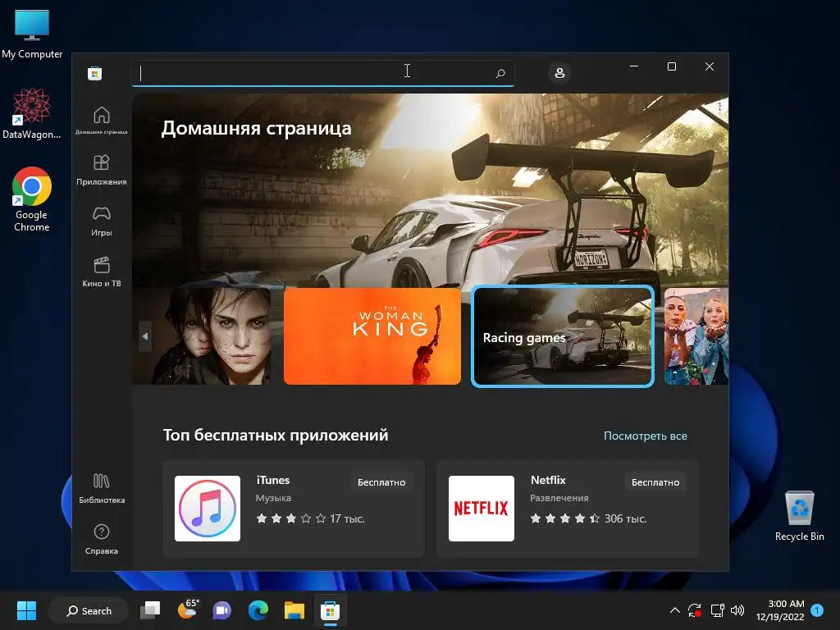Click Посмотреть все link
Viewport: 840px width, 630px height.
(x=645, y=436)
